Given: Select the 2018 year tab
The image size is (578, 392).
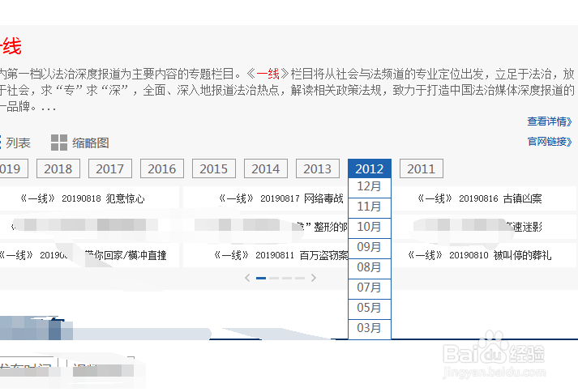Looking at the screenshot, I should (x=58, y=168).
